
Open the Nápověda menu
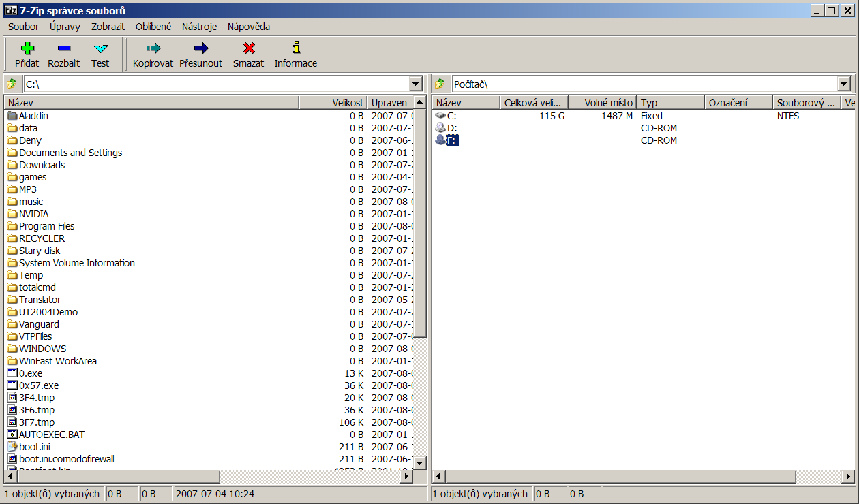[x=249, y=27]
